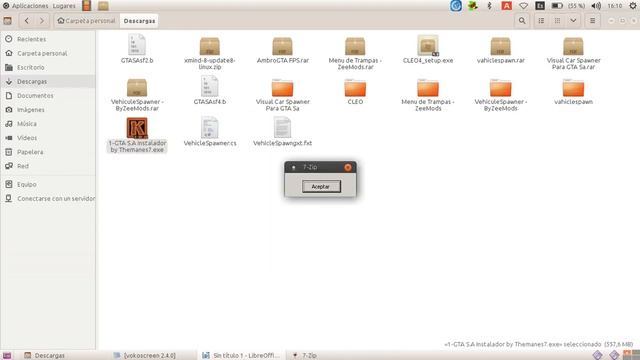Image resolution: width=640 pixels, height=360 pixels.
Task: Switch to Descargas taskbar window
Action: 44,356
